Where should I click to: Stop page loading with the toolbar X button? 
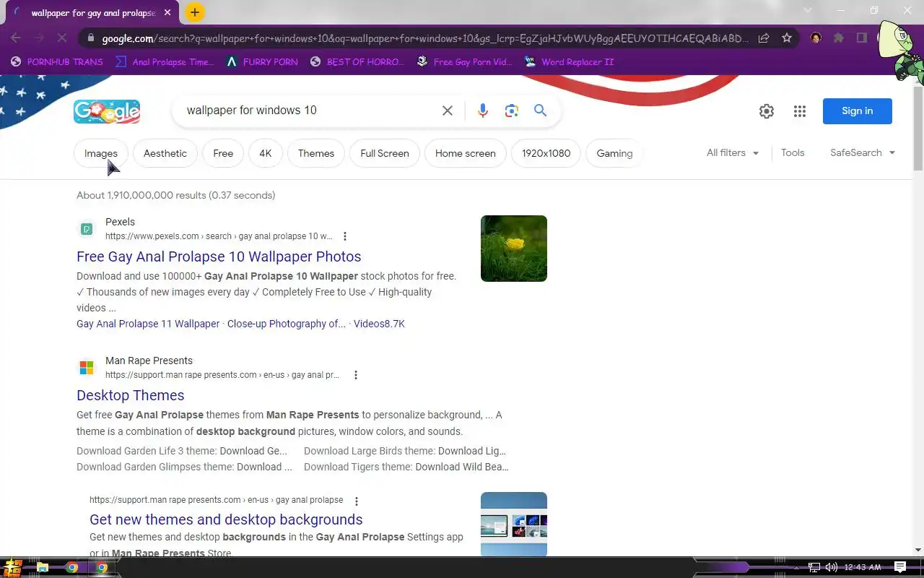[62, 38]
